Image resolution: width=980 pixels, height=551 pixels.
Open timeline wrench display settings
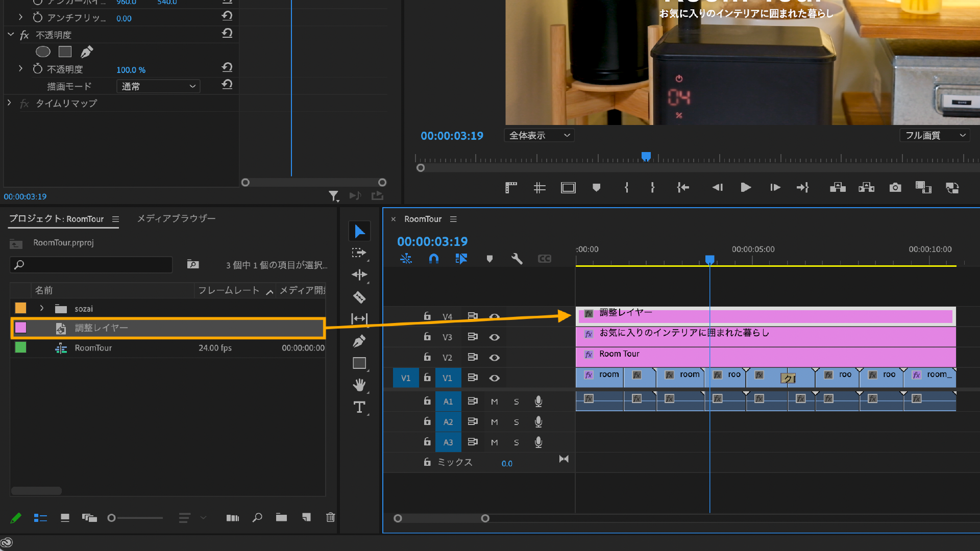pyautogui.click(x=517, y=259)
